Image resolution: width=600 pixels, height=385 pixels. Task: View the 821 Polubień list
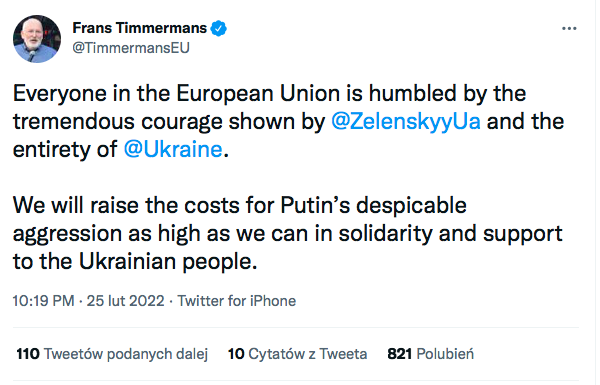430,354
